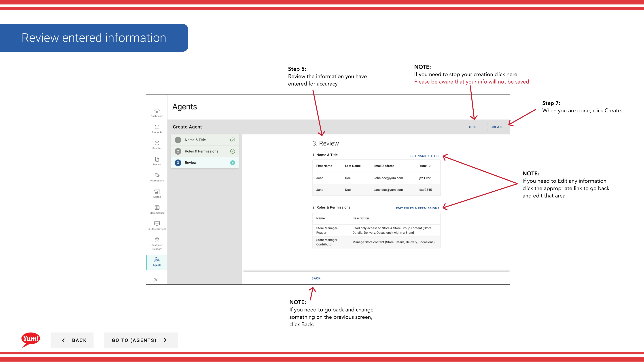Click the blue Back link below the review
Viewport: 644px width, 362px height.
point(316,278)
